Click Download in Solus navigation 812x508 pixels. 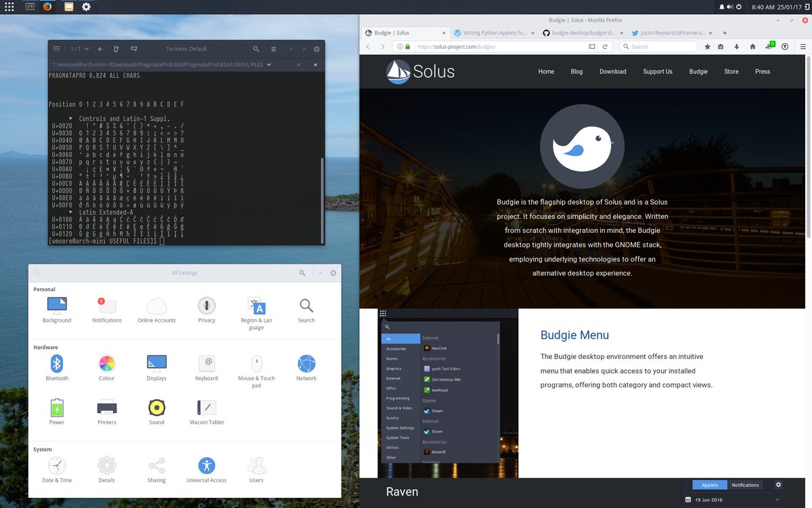click(x=612, y=71)
